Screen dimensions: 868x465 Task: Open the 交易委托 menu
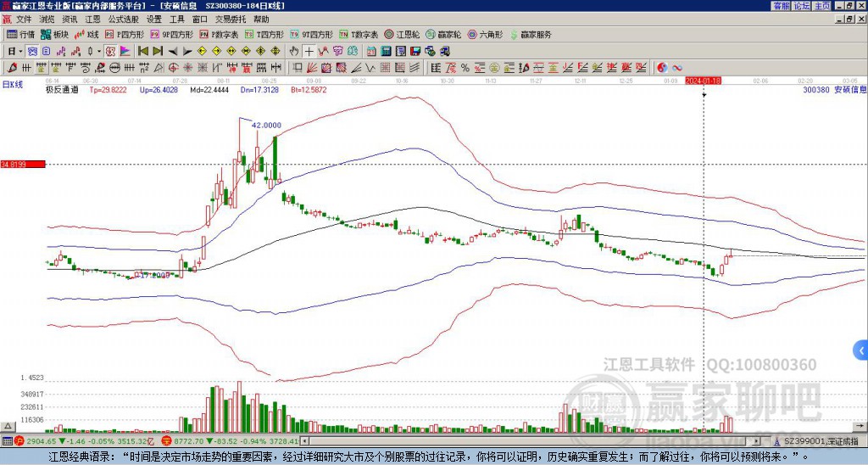point(231,20)
